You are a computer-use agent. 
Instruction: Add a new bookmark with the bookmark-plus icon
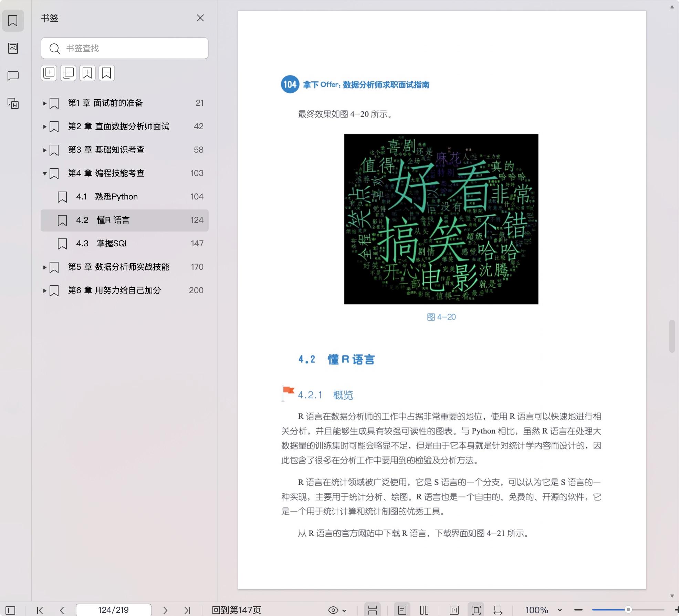[x=87, y=73]
